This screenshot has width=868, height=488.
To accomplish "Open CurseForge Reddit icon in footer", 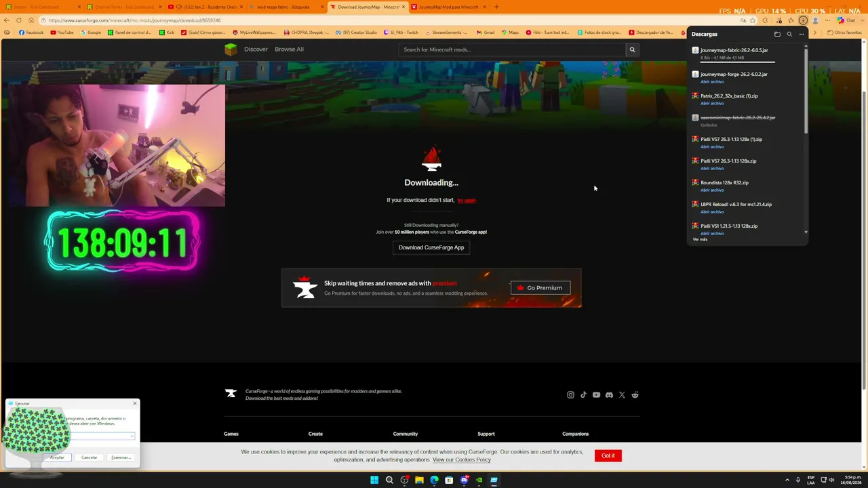I will 635,395.
